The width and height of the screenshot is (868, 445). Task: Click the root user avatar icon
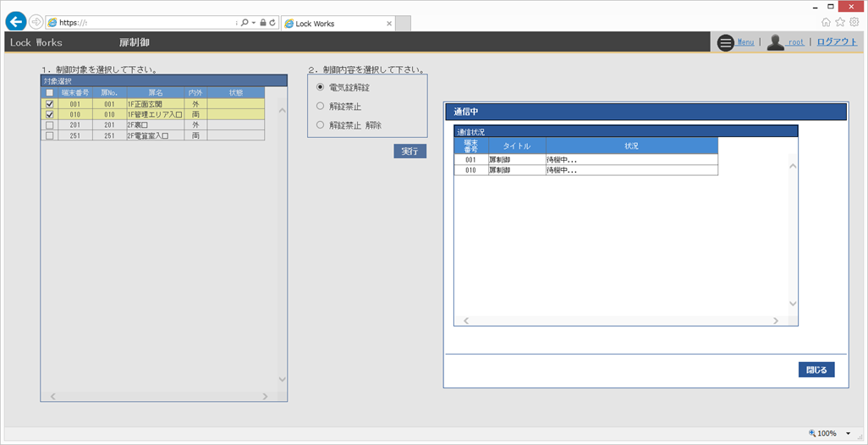(775, 42)
